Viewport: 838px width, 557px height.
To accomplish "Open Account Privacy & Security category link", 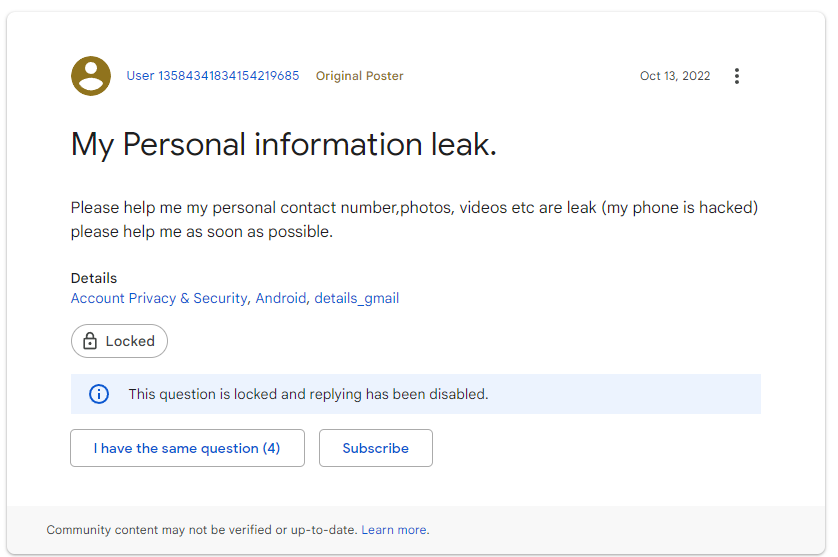I will tap(159, 298).
